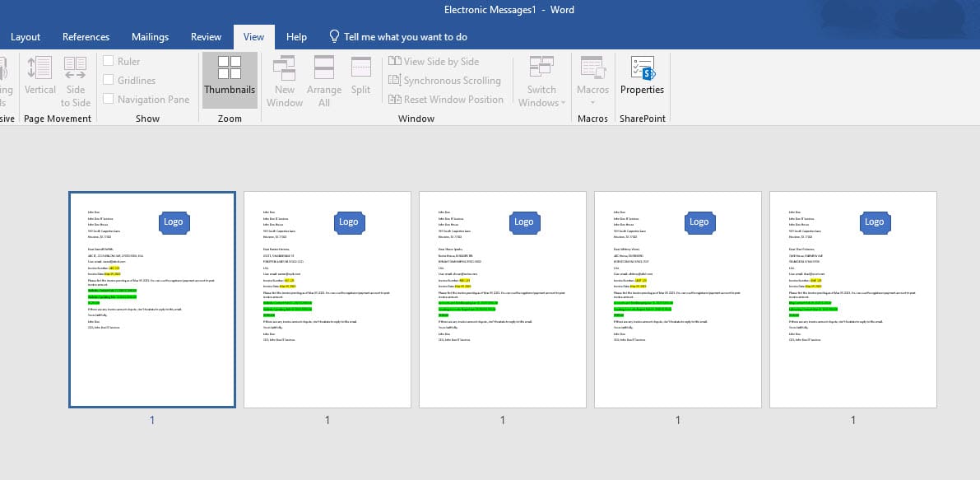Select the third page thumbnail
This screenshot has height=480, width=980.
[503, 300]
